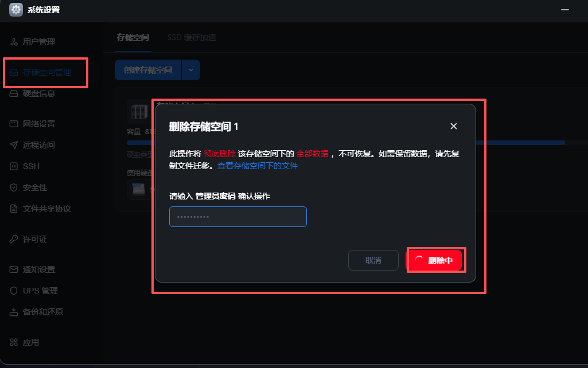Go to 网络设置 in the sidebar
588x368 pixels.
33,124
